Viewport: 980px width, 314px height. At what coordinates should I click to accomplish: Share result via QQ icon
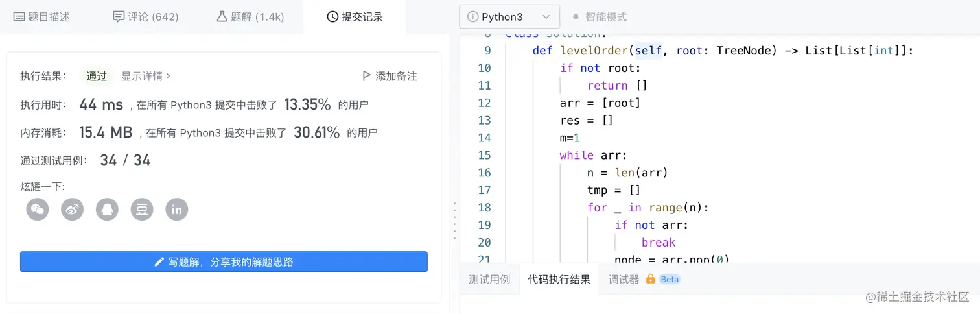click(x=107, y=209)
